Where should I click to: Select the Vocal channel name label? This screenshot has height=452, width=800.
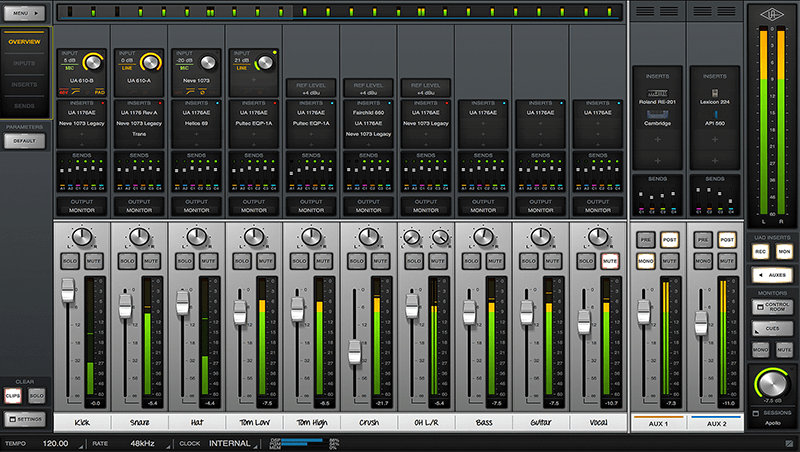click(598, 422)
